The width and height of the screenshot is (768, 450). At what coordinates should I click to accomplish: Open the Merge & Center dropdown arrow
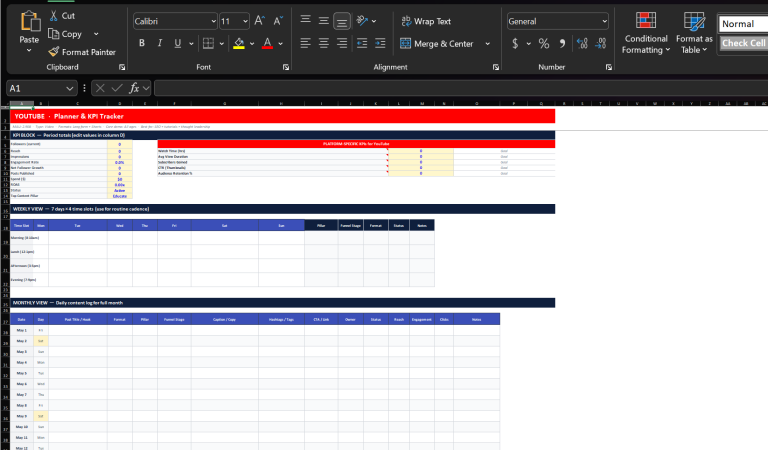pos(487,44)
